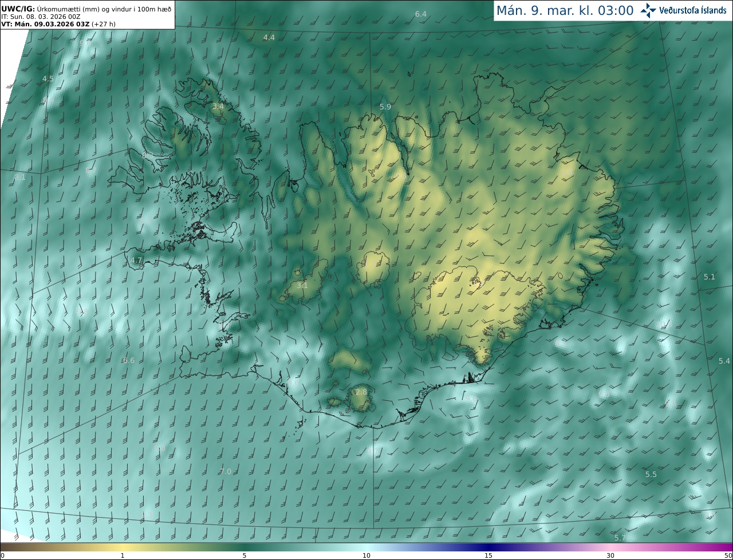Screen dimensions: 733x560
Task: Click the 4.5 value on the map
Action: coord(48,78)
